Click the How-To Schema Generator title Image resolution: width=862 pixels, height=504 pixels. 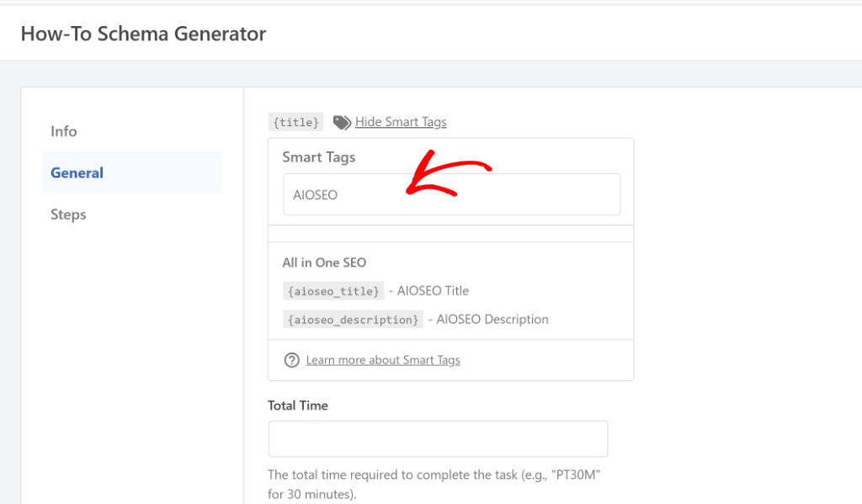coord(143,34)
